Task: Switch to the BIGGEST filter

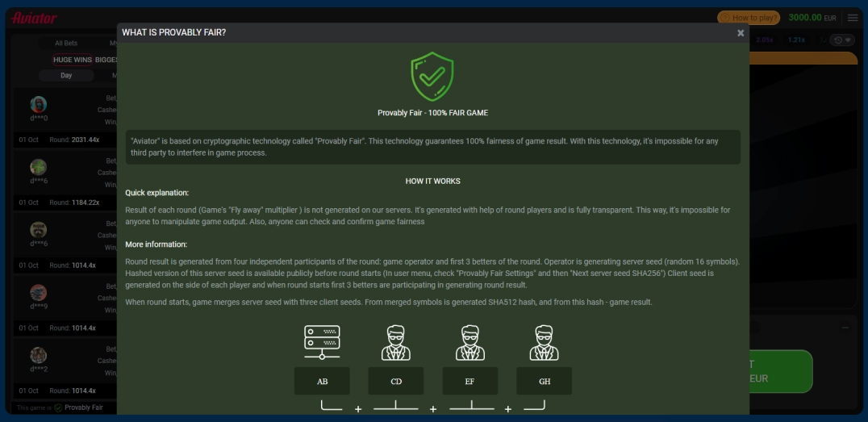Action: point(106,60)
